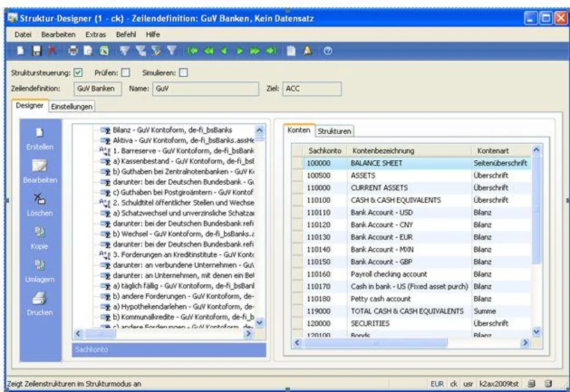Click the accounts grid scroll down arrow

pos(536,331)
